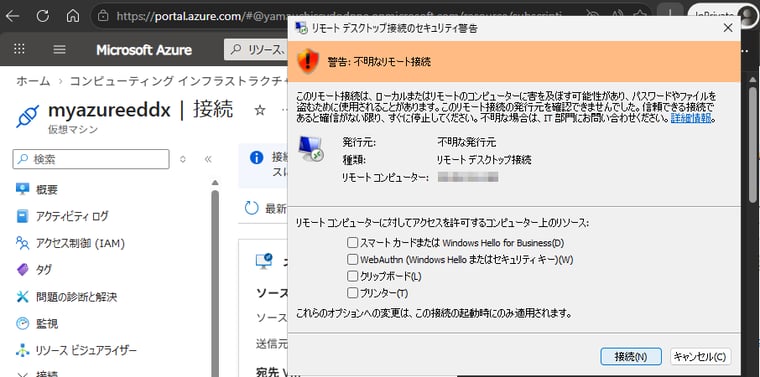
Task: Click the search magnifier in sidebar search box
Action: tap(22, 159)
